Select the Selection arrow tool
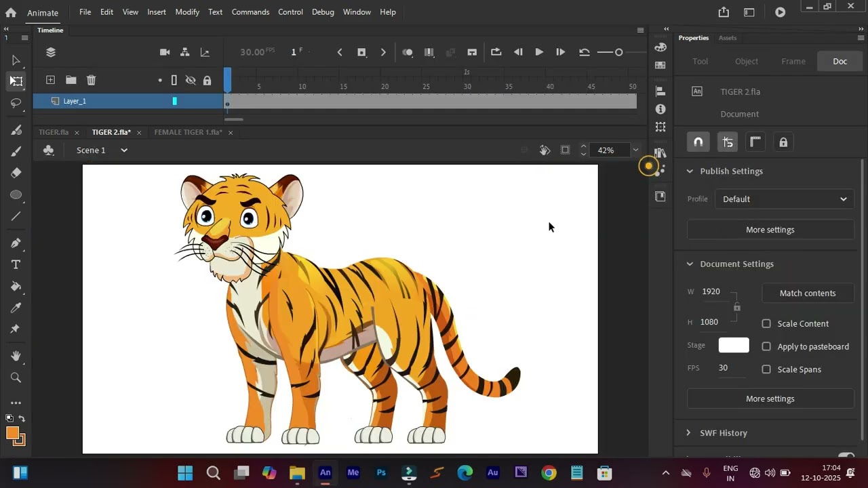 (x=16, y=60)
